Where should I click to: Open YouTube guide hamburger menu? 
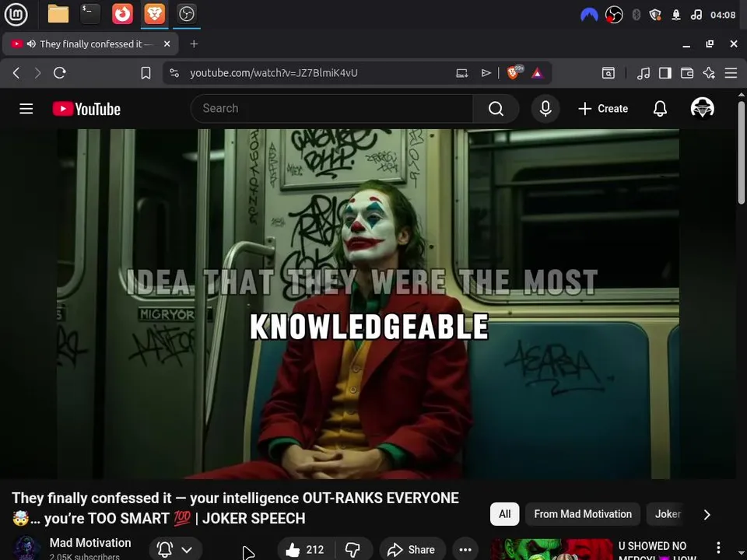26,109
